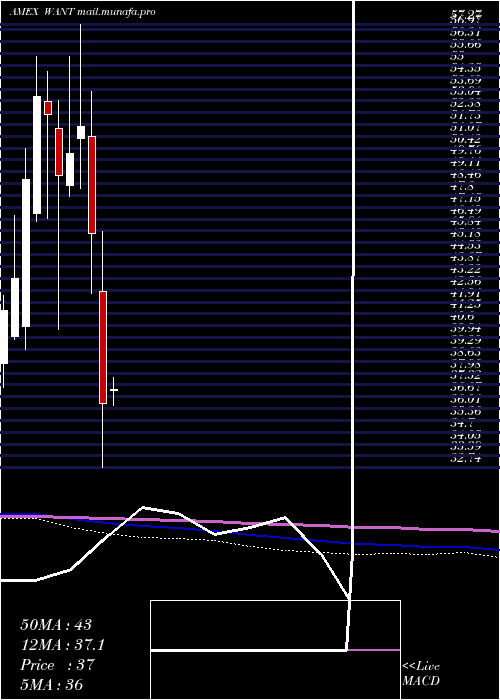Click the '12MA : 37.1' legend value

tap(62, 645)
